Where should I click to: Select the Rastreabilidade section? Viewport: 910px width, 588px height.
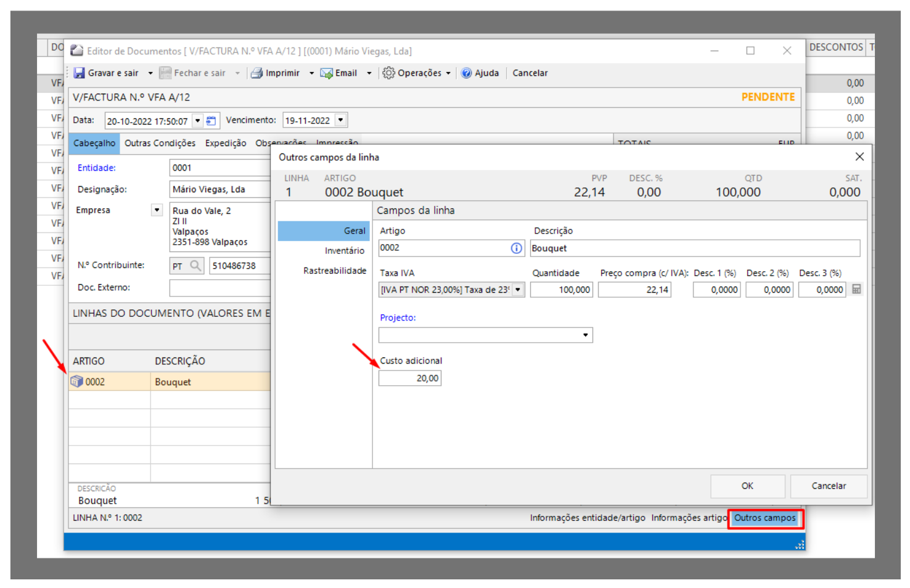(x=335, y=271)
